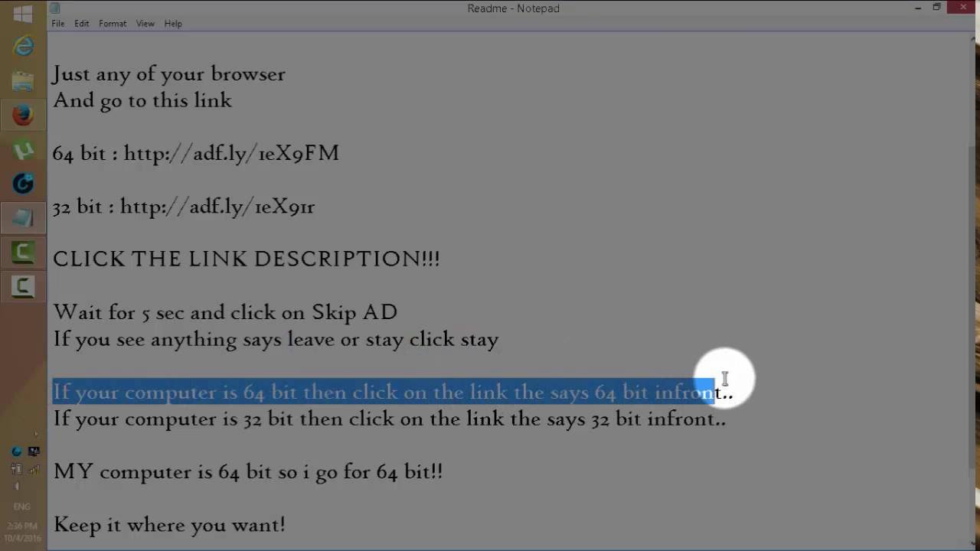The image size is (980, 551).
Task: Restore down the Notepad window
Action: [936, 8]
